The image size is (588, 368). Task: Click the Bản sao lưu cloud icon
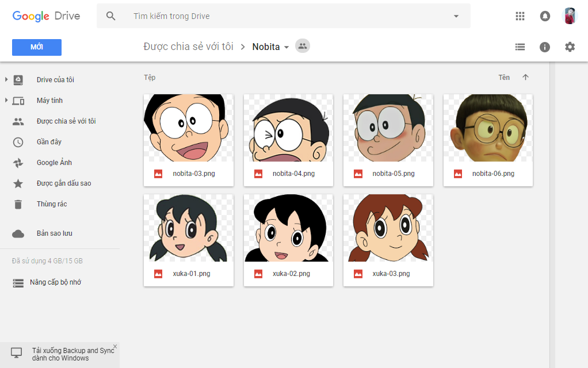(18, 234)
